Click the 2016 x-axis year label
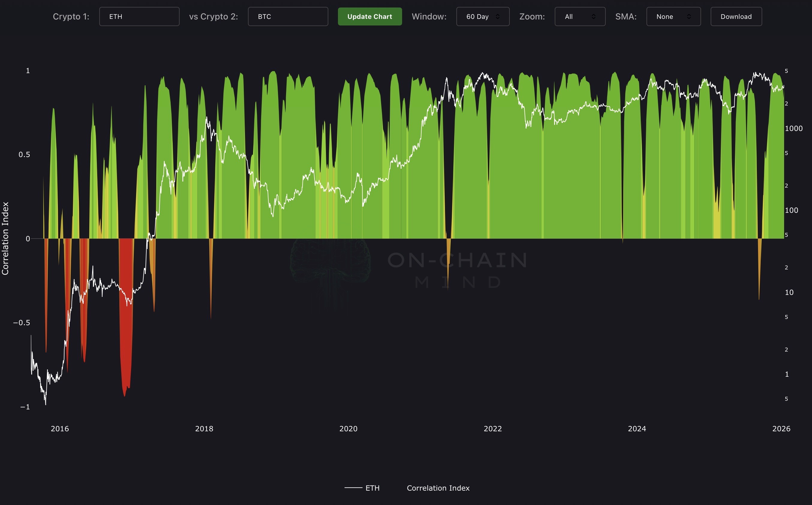 point(60,429)
